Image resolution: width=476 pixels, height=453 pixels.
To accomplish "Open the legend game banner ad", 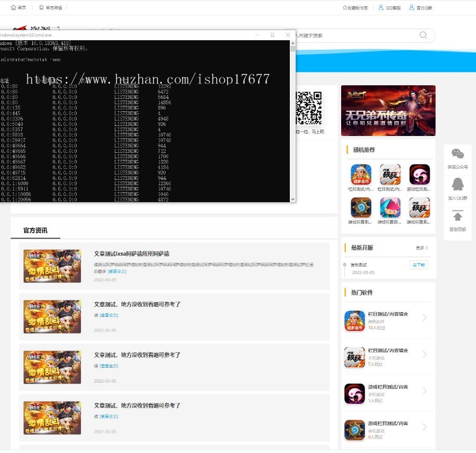I will click(388, 111).
